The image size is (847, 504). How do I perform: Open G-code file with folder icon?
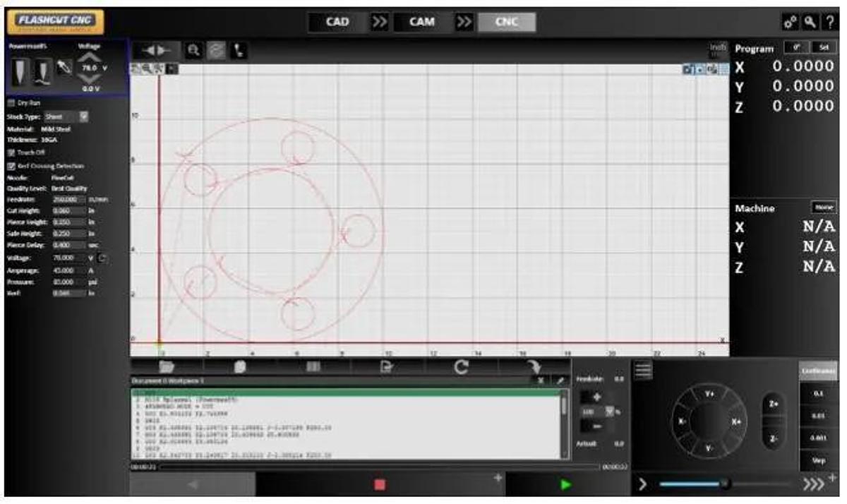pos(167,366)
